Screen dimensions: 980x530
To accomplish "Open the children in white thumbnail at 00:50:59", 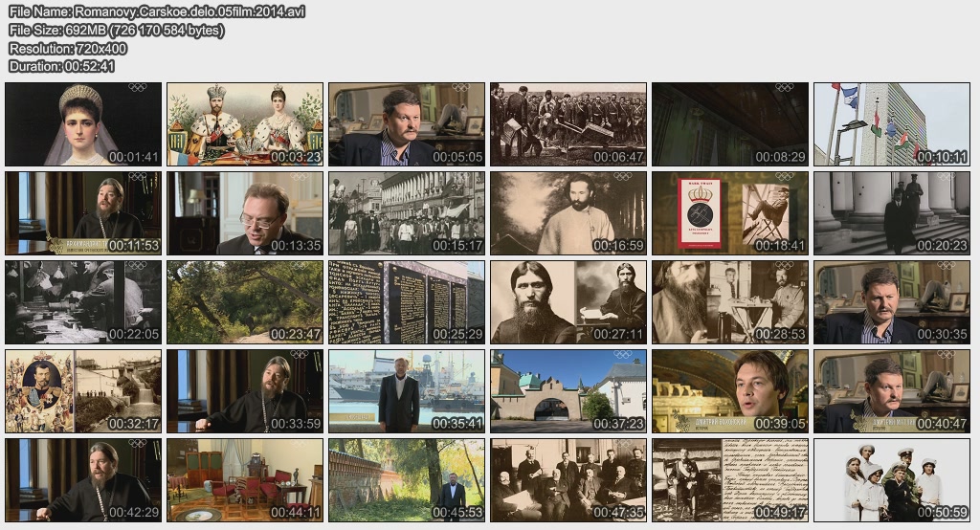I will click(891, 480).
